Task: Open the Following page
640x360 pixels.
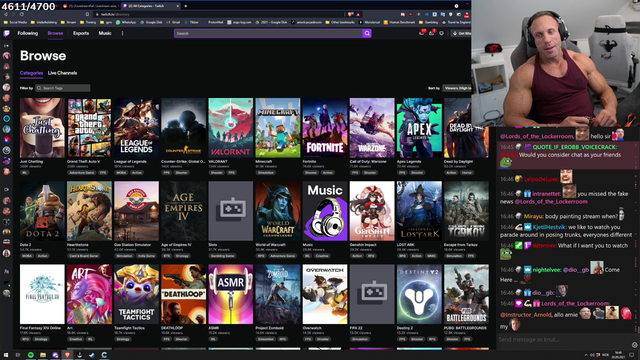Action: click(28, 33)
